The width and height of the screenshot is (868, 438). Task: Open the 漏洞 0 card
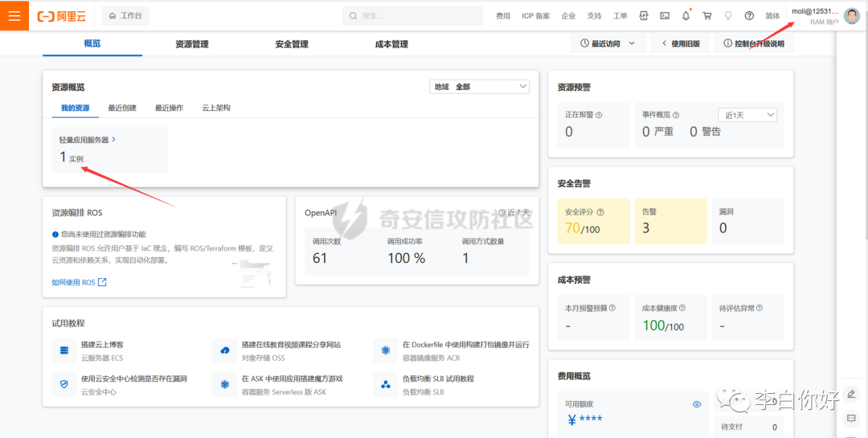click(x=748, y=221)
